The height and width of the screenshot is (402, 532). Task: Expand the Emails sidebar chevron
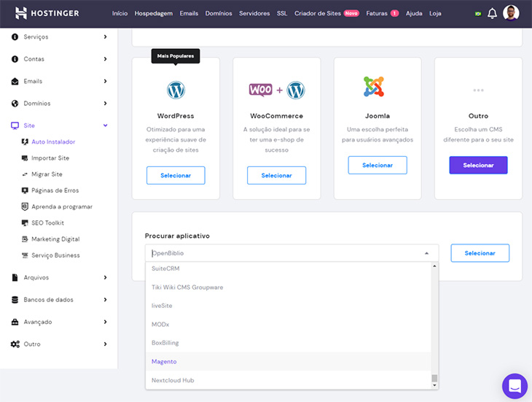(x=105, y=81)
